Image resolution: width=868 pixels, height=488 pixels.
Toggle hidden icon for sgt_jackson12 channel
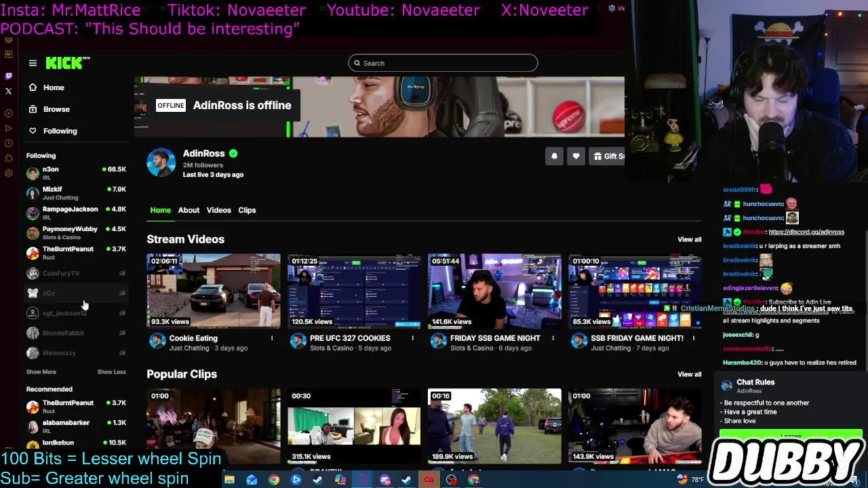click(x=122, y=313)
